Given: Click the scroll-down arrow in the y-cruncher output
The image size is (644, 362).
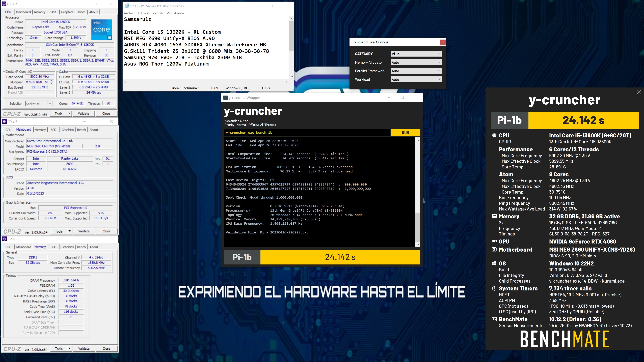Looking at the screenshot, I should (417, 245).
